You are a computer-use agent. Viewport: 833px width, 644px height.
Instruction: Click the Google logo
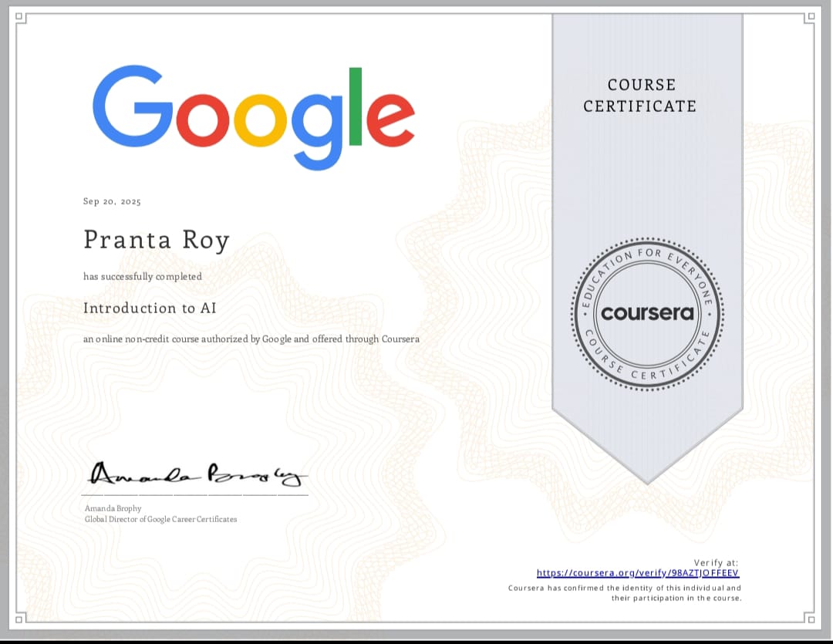pos(253,116)
